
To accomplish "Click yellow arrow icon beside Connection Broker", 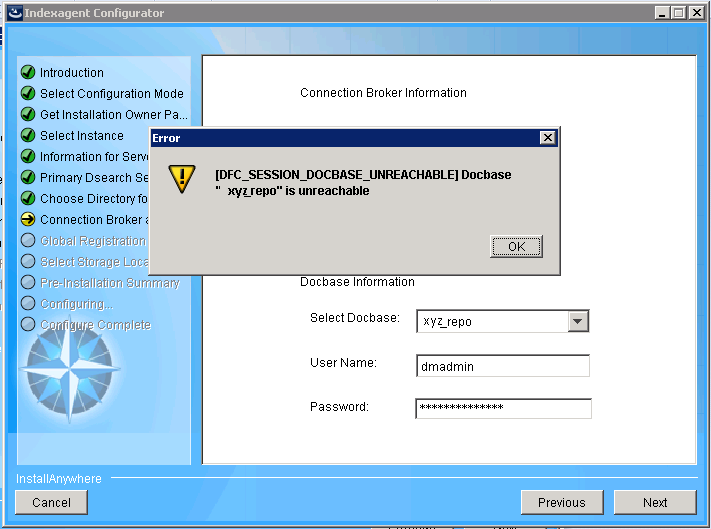I will [x=28, y=219].
